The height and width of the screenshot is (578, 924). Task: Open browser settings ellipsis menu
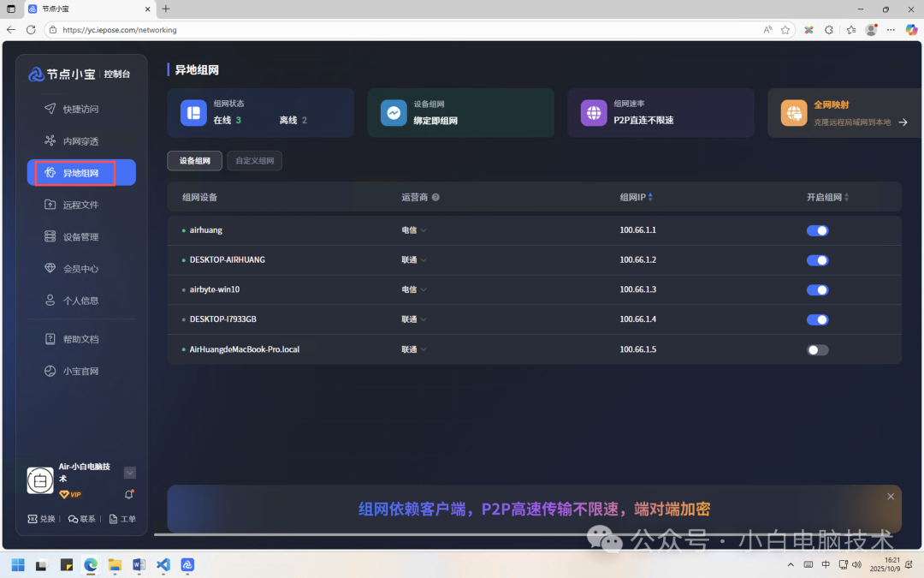click(891, 29)
